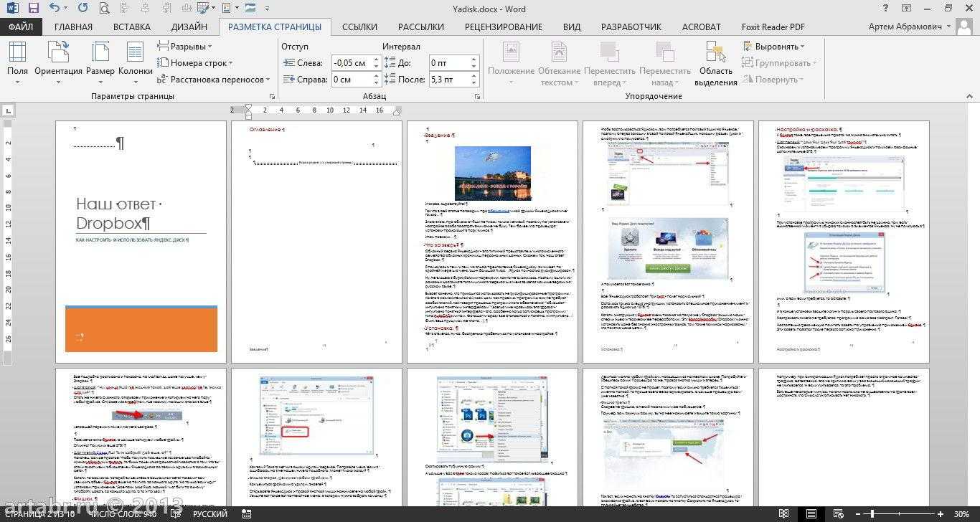This screenshot has width=980, height=522.
Task: Click the macro recording status icon
Action: coord(248,514)
